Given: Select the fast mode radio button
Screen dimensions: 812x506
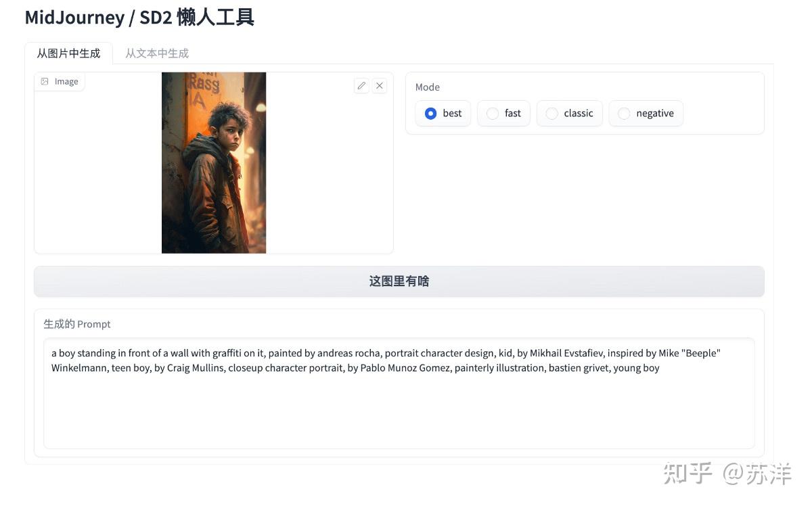Looking at the screenshot, I should click(x=493, y=114).
